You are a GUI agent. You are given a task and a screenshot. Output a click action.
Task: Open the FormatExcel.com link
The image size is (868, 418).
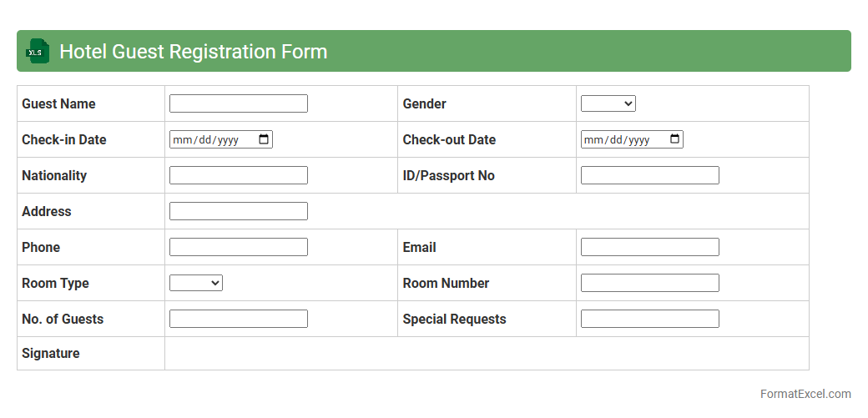pos(805,394)
